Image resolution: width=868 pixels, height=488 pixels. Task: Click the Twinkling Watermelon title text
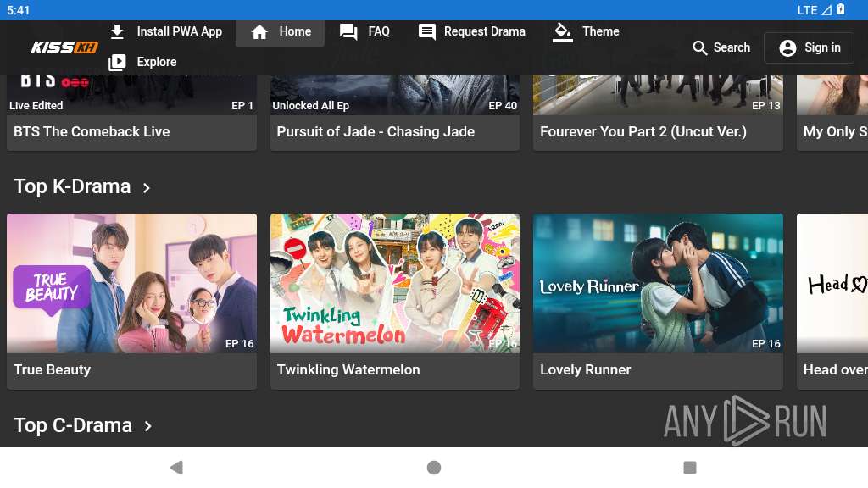point(348,369)
